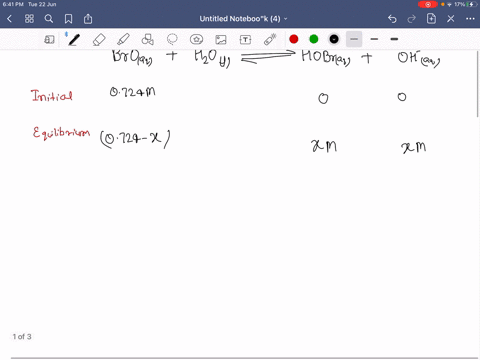
Task: Tap the 1 of 3 page indicator
Action: pyautogui.click(x=22, y=337)
